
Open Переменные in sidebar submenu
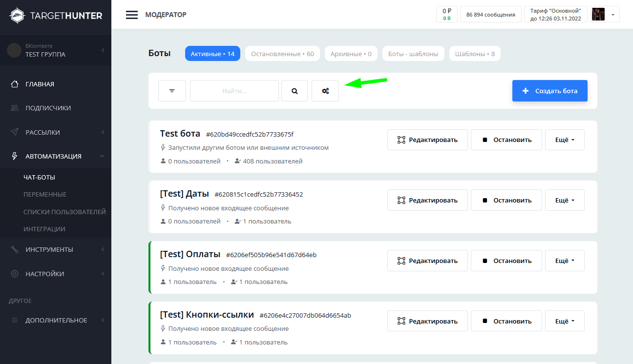(45, 194)
